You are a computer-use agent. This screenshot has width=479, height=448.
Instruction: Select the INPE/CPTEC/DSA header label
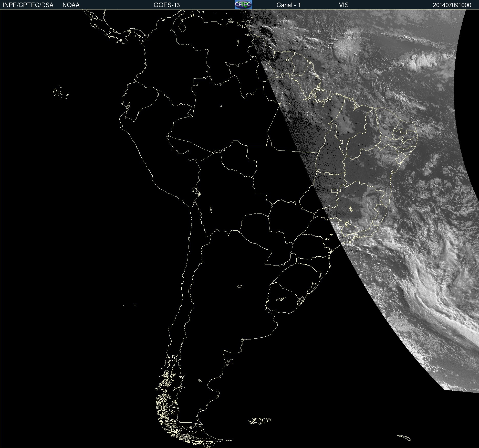pos(28,5)
